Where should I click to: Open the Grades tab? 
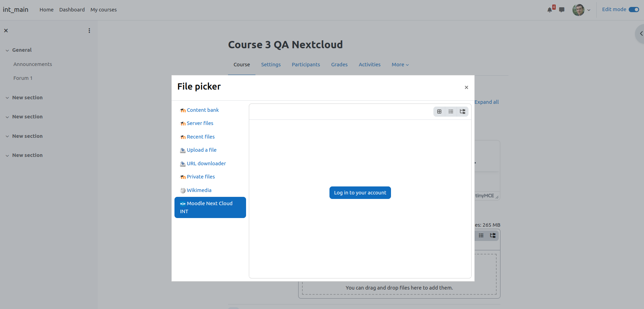pyautogui.click(x=339, y=65)
